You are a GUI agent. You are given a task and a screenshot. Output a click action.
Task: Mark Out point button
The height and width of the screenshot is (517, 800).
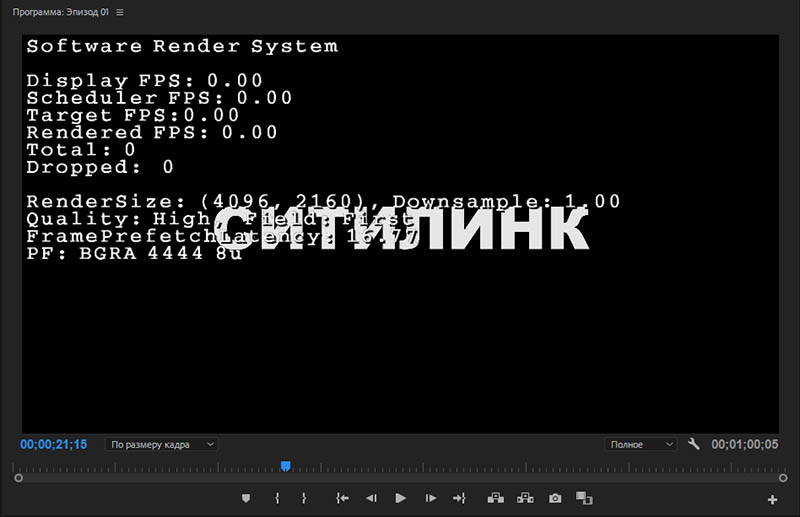pyautogui.click(x=304, y=498)
